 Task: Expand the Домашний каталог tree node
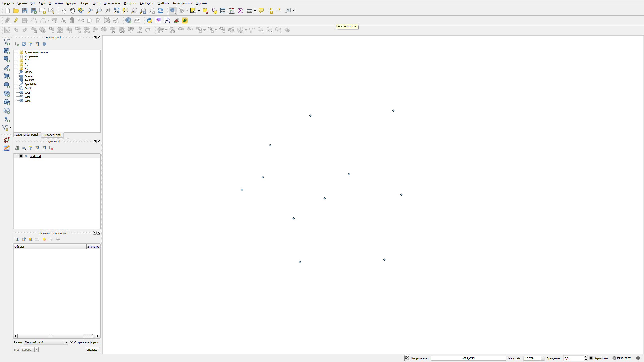[16, 52]
